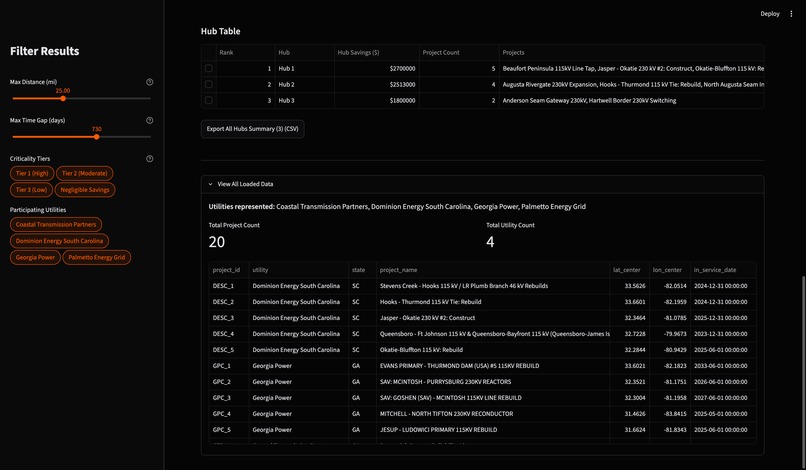Toggle the Tier 2 (Moderate) filter pill

[85, 173]
